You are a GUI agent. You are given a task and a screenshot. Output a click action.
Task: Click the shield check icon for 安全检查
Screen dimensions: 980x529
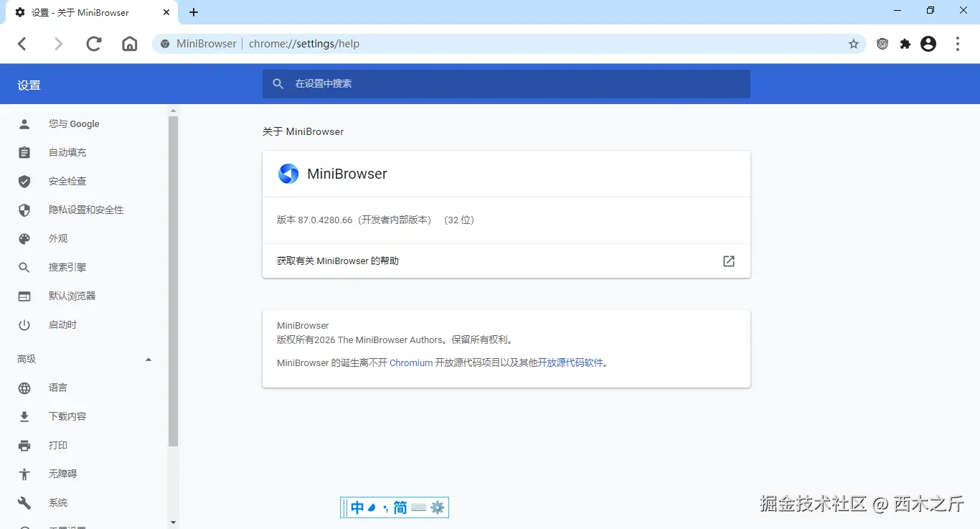point(24,182)
